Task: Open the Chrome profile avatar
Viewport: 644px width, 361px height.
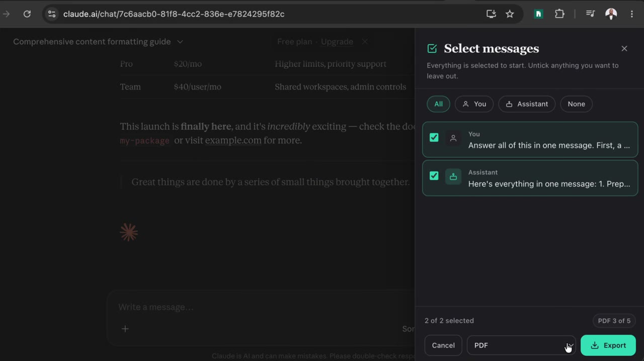Action: point(611,14)
